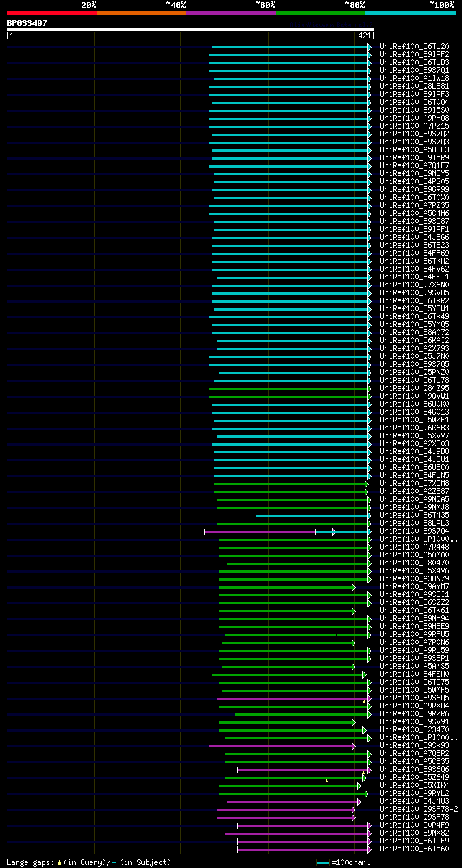
Task: Click the orange ~40% identity legend segment
Action: point(141,13)
